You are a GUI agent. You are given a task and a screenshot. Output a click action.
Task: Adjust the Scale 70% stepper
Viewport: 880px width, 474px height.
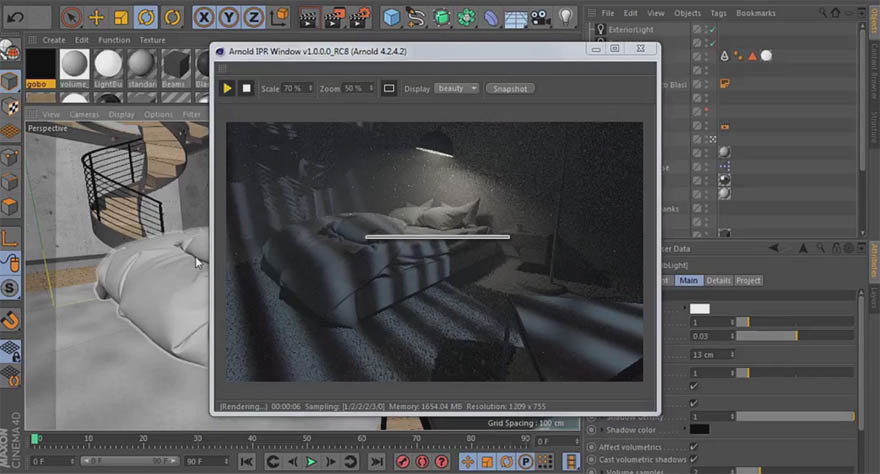(310, 89)
